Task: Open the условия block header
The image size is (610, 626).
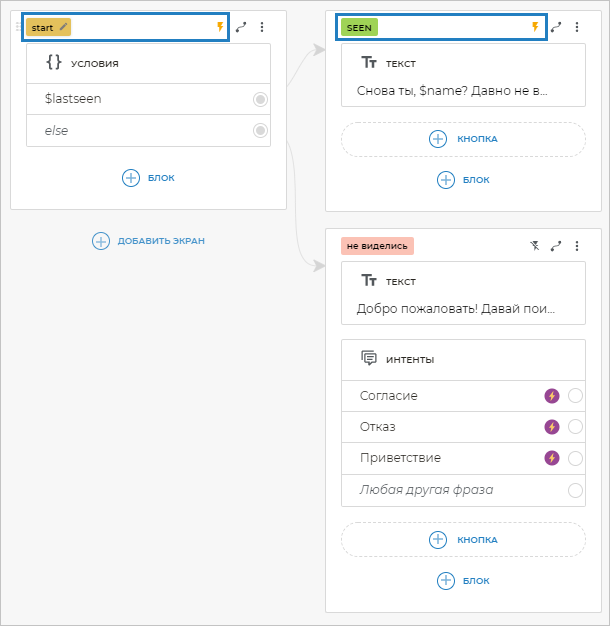Action: tap(148, 63)
